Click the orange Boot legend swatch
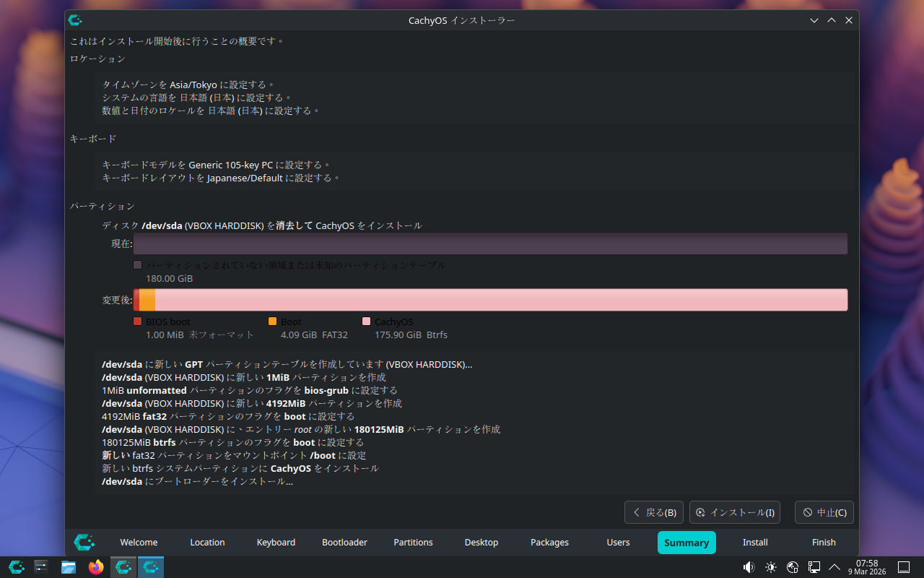This screenshot has width=924, height=578. click(272, 322)
